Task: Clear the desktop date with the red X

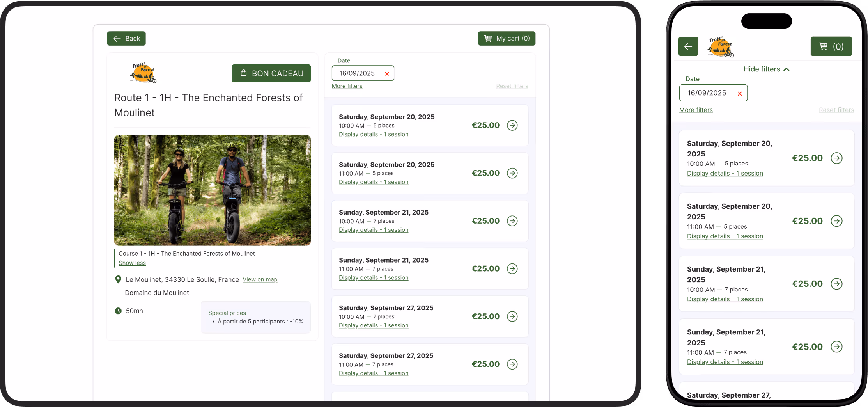Action: point(387,74)
